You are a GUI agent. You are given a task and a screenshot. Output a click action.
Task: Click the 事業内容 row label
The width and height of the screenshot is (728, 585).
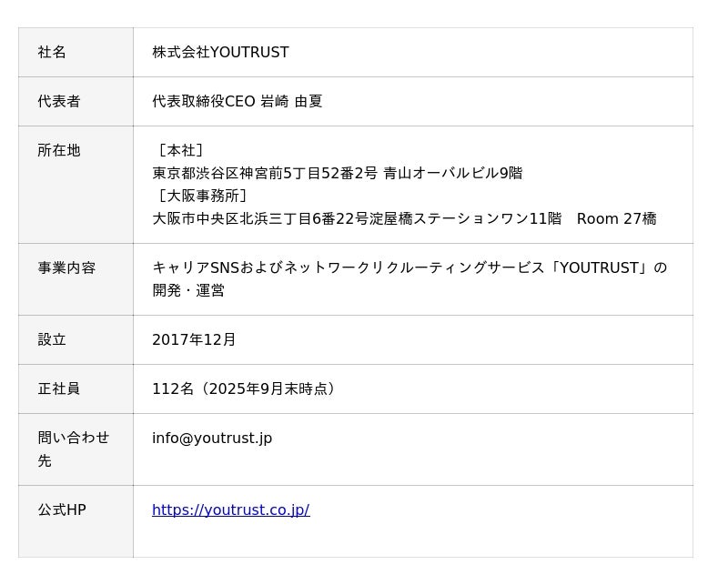click(66, 267)
